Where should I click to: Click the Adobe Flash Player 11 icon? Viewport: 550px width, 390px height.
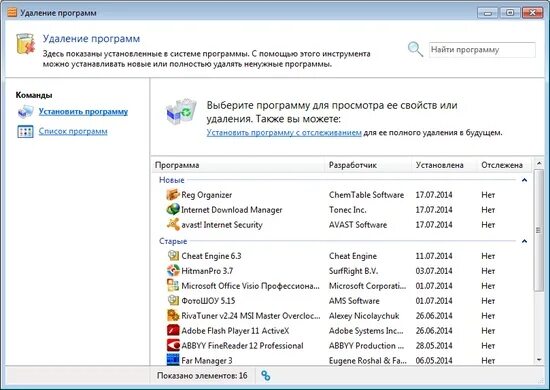(x=173, y=330)
